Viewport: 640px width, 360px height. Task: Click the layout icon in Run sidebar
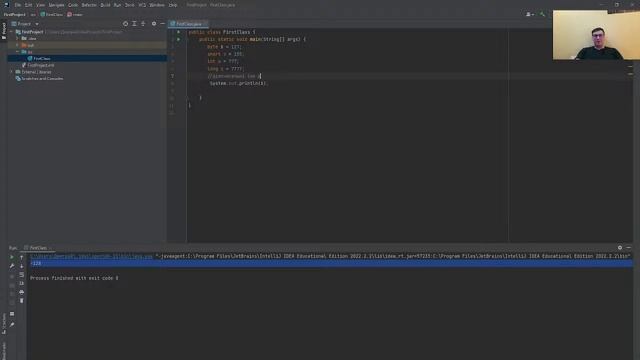(x=12, y=314)
